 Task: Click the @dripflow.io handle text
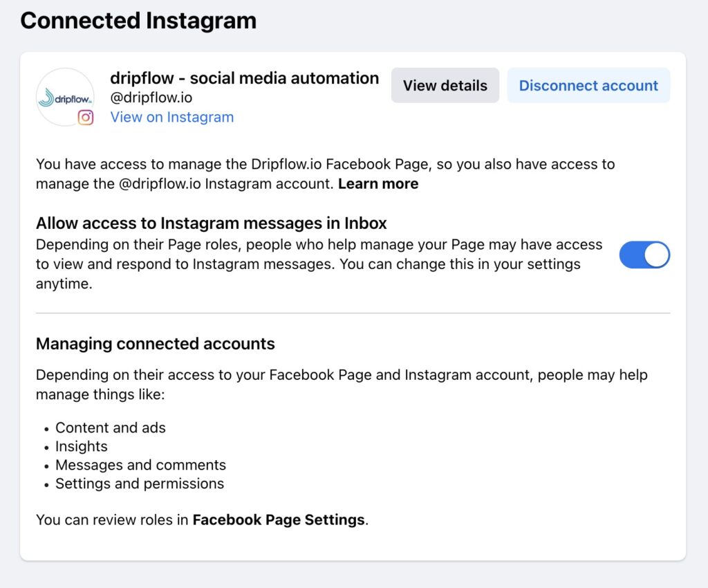151,98
